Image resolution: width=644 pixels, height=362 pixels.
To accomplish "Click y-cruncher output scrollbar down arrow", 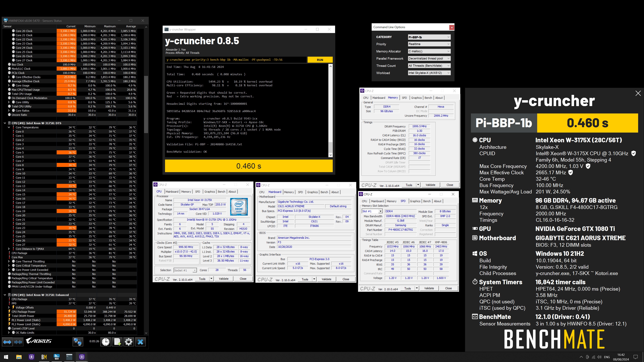I will [331, 155].
